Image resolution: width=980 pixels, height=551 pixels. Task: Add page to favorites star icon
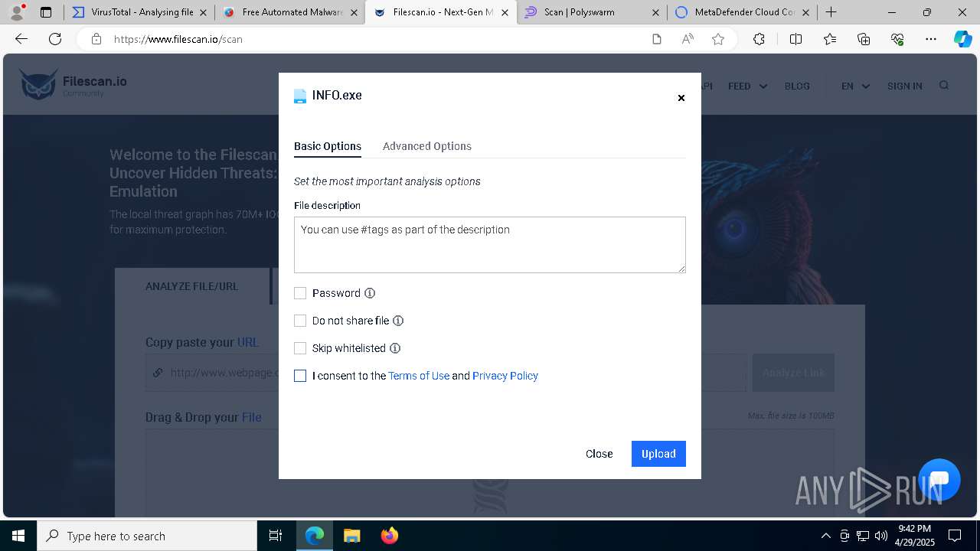718,39
